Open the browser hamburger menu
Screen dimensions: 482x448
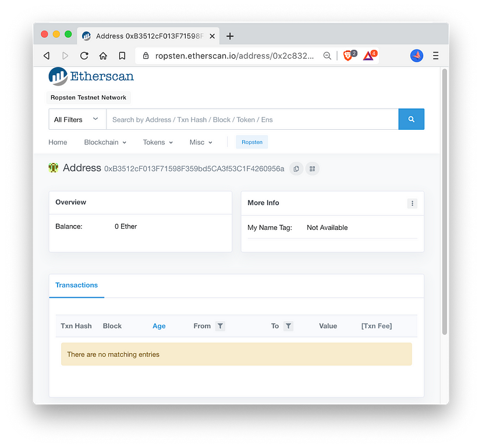(x=435, y=56)
